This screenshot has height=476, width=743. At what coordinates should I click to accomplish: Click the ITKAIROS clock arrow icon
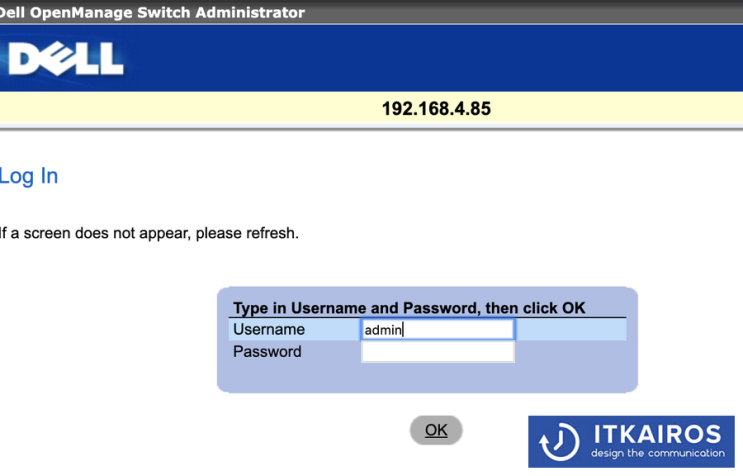tap(559, 441)
